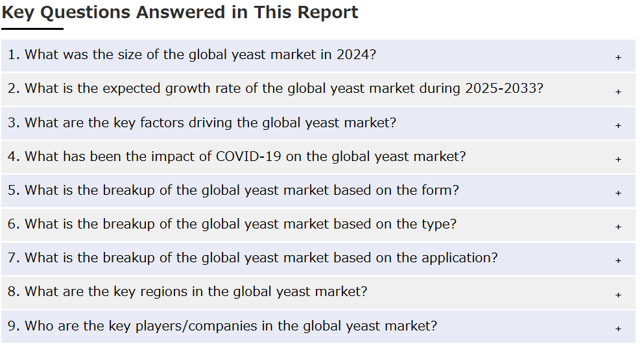The width and height of the screenshot is (644, 348).
Task: Expand "What was the size of the global yeast market" row
Action: pos(318,56)
